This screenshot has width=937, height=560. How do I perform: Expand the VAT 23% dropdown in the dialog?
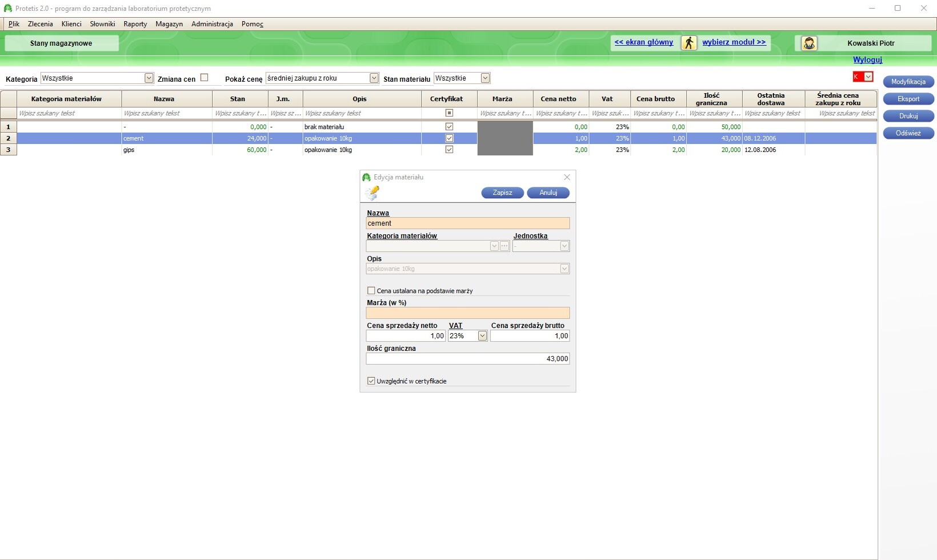click(x=482, y=336)
